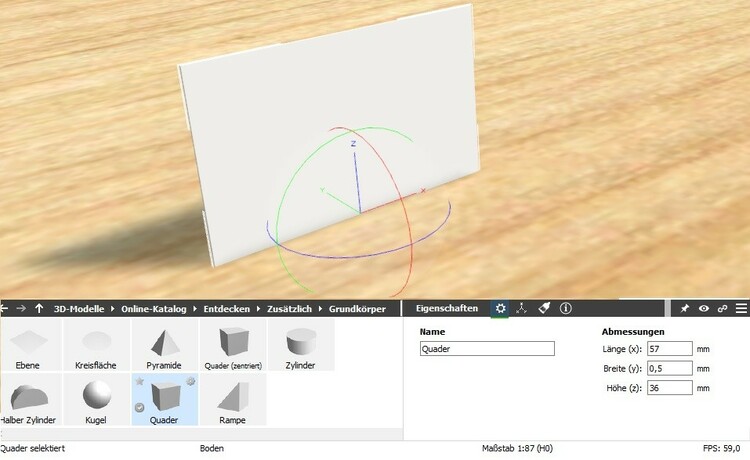The height and width of the screenshot is (460, 750).
Task: Navigate to Entdecken breadcrumb
Action: click(227, 309)
